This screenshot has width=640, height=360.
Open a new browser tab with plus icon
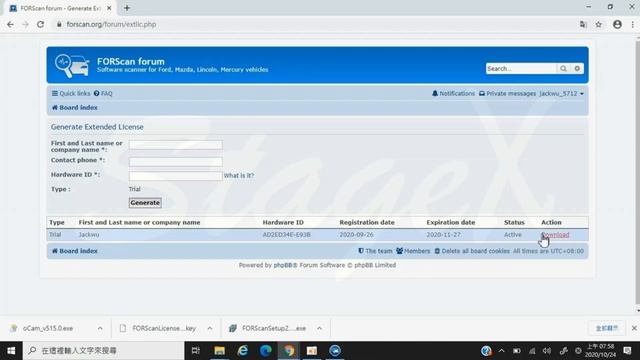pyautogui.click(x=127, y=8)
